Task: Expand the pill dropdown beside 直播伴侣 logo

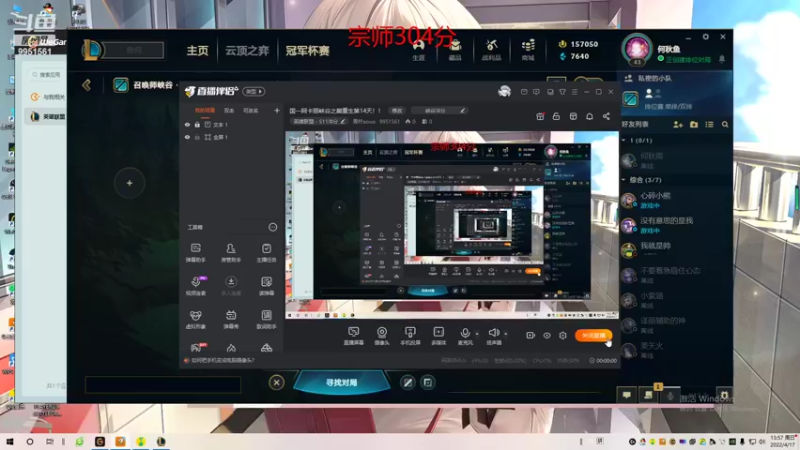Action: click(x=253, y=91)
